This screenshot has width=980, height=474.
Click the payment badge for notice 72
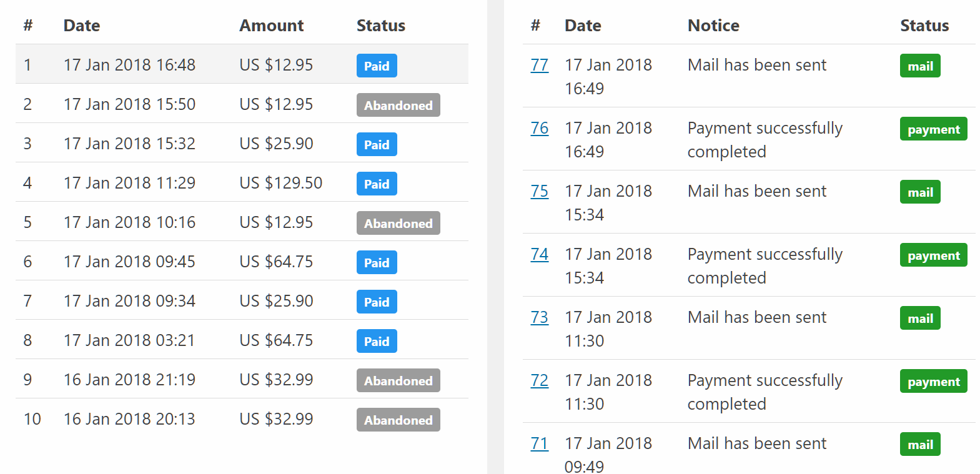tap(934, 381)
